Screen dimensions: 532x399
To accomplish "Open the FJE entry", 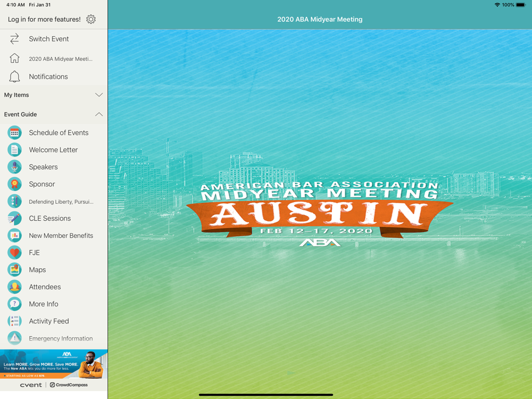I will 54,252.
